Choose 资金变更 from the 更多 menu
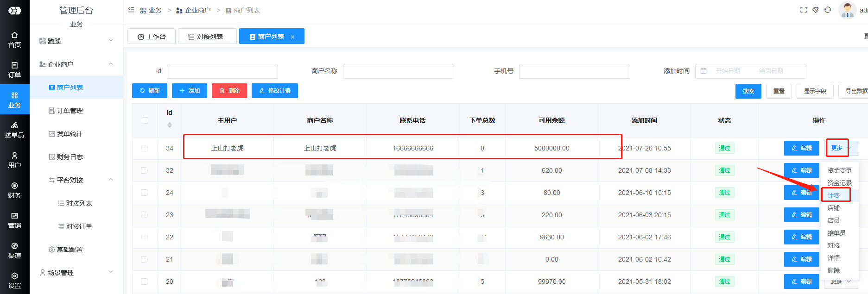The height and width of the screenshot is (294, 868). pyautogui.click(x=839, y=170)
